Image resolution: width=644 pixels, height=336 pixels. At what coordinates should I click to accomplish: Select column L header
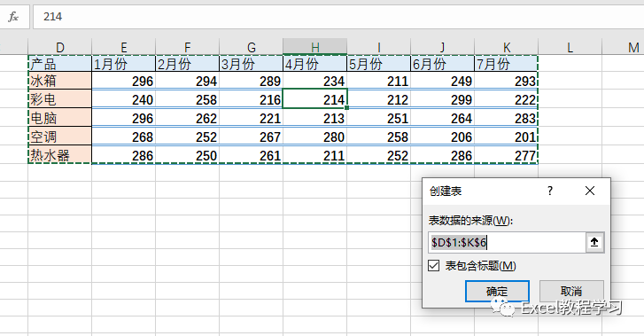coord(570,47)
